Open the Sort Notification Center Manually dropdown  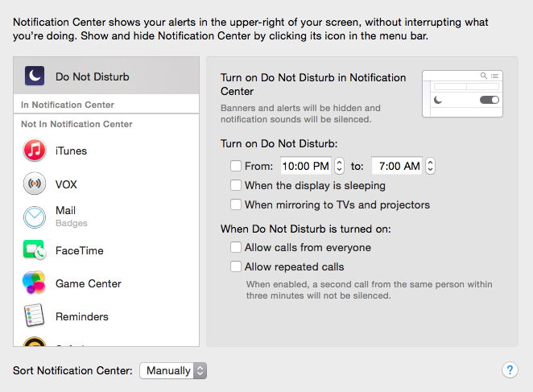click(173, 370)
